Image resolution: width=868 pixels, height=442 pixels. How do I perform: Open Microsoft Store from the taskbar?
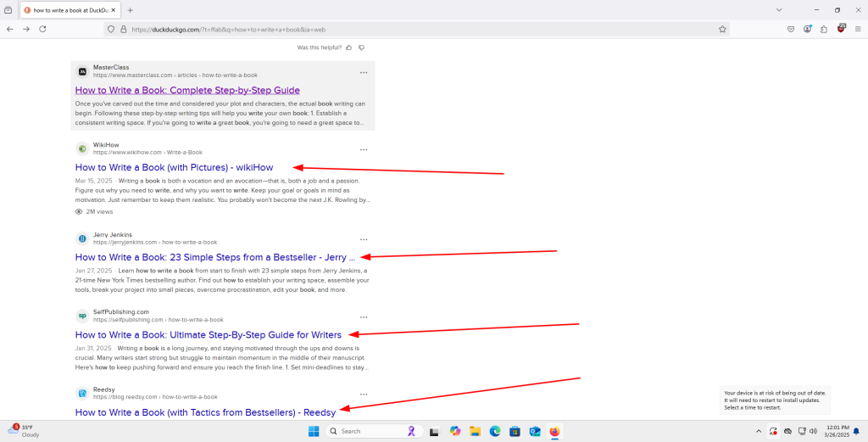(x=515, y=431)
